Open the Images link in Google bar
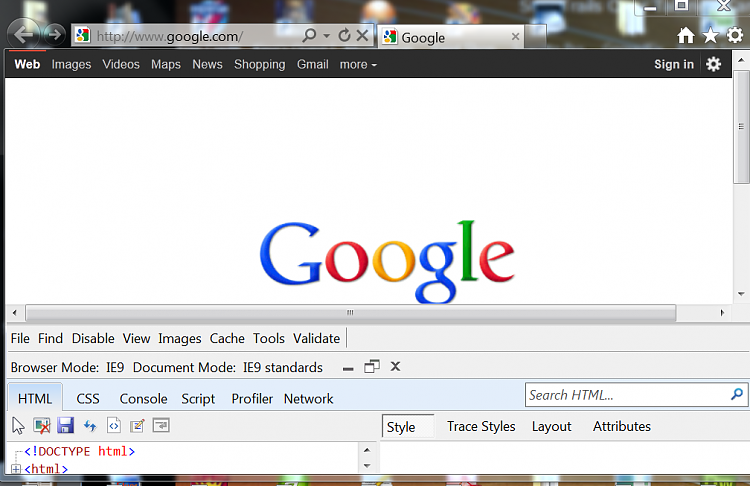Viewport: 750px width, 486px height. (x=71, y=65)
